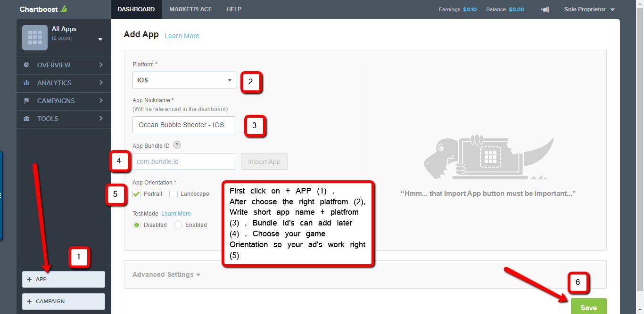
Task: Click the + CAMPAIGN button
Action: click(64, 301)
